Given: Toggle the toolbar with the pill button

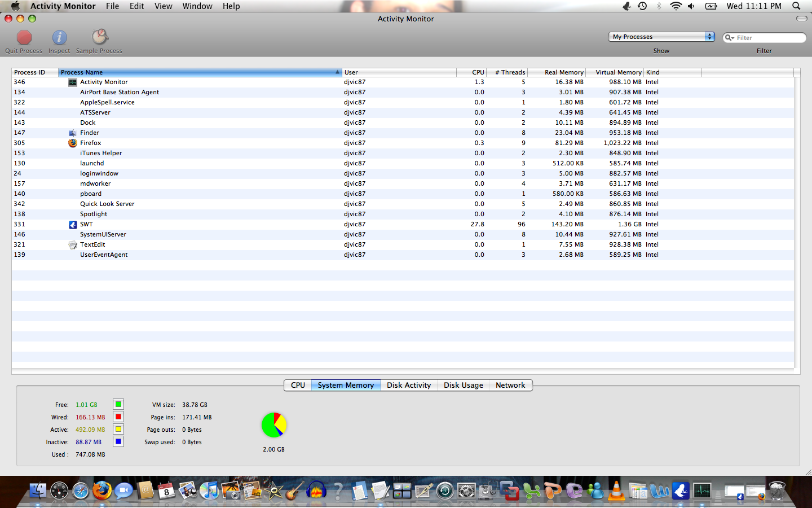Looking at the screenshot, I should point(801,19).
